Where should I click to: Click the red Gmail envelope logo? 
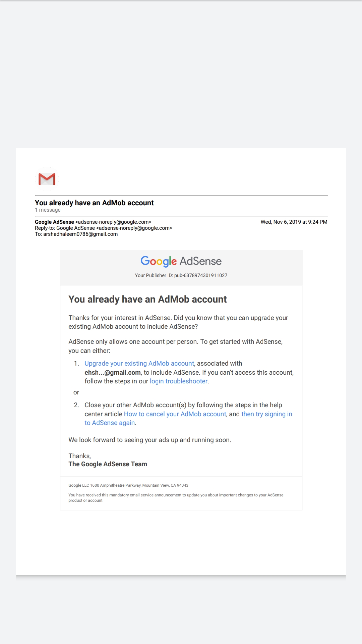click(x=47, y=179)
